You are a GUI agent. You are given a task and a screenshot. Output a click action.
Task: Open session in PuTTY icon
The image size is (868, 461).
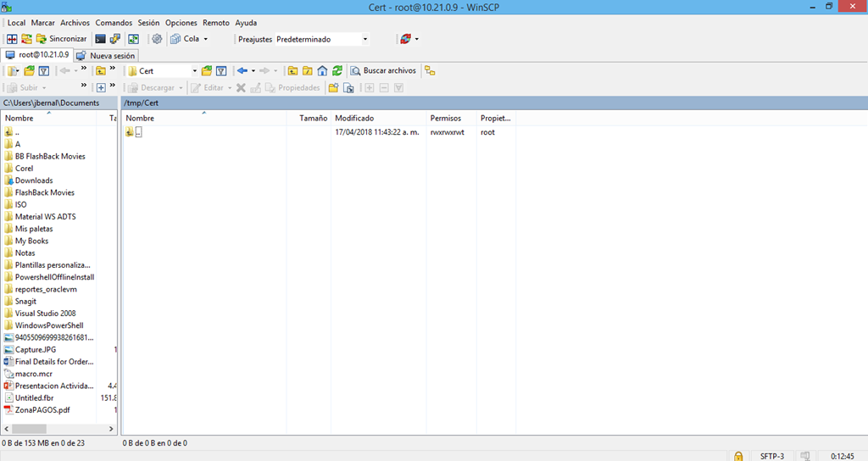coord(115,39)
